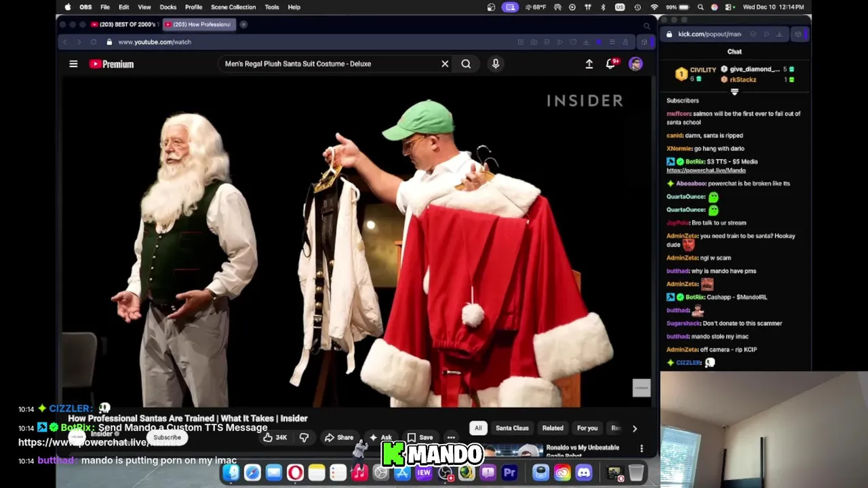The height and width of the screenshot is (488, 868).
Task: Click the Santa video player frame
Action: click(x=355, y=243)
